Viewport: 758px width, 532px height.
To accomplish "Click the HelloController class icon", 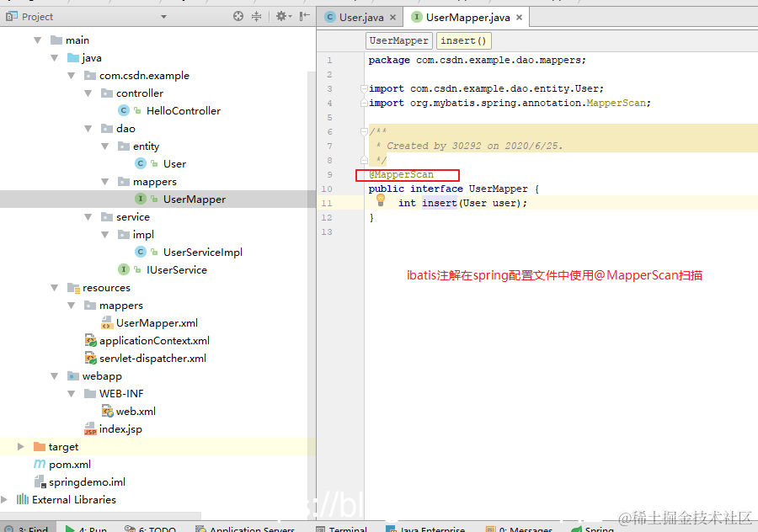I will coord(124,110).
